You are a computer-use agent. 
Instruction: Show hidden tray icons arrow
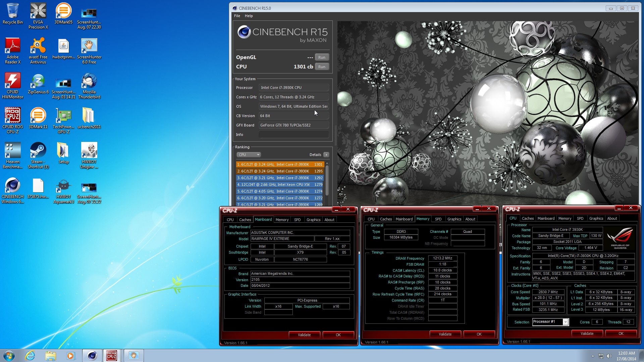point(593,356)
